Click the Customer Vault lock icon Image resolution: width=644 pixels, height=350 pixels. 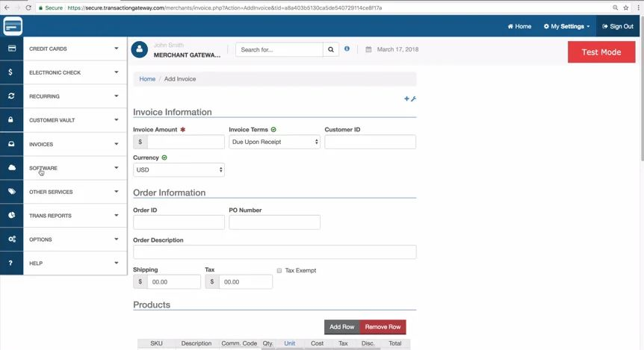click(x=11, y=120)
